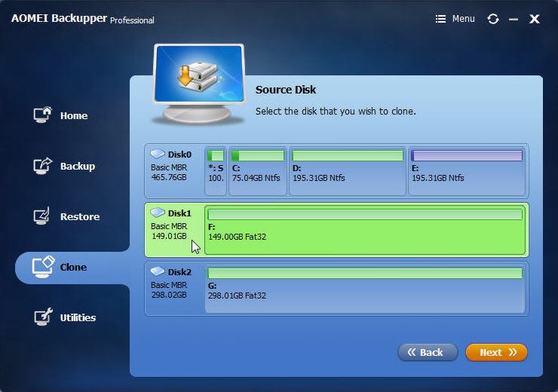Select the Clone sidebar icon

tap(43, 267)
